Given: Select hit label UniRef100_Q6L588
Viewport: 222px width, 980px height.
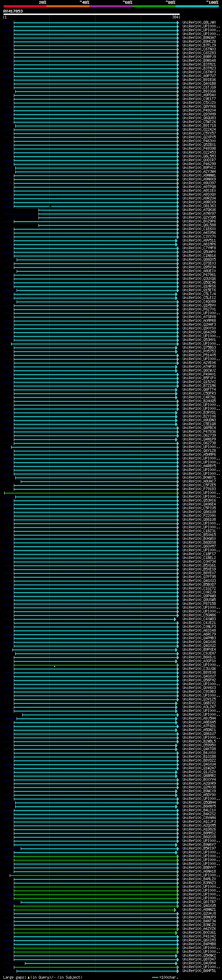Looking at the screenshot, I should point(199,225).
